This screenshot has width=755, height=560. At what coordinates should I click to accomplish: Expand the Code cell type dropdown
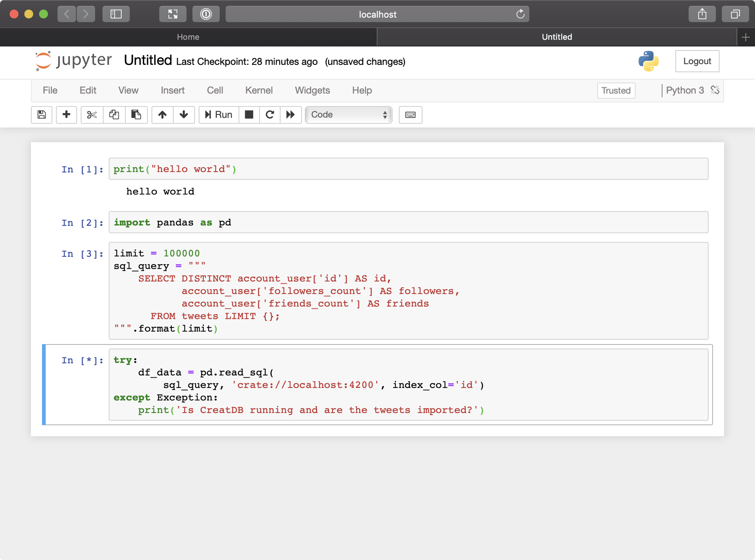348,115
